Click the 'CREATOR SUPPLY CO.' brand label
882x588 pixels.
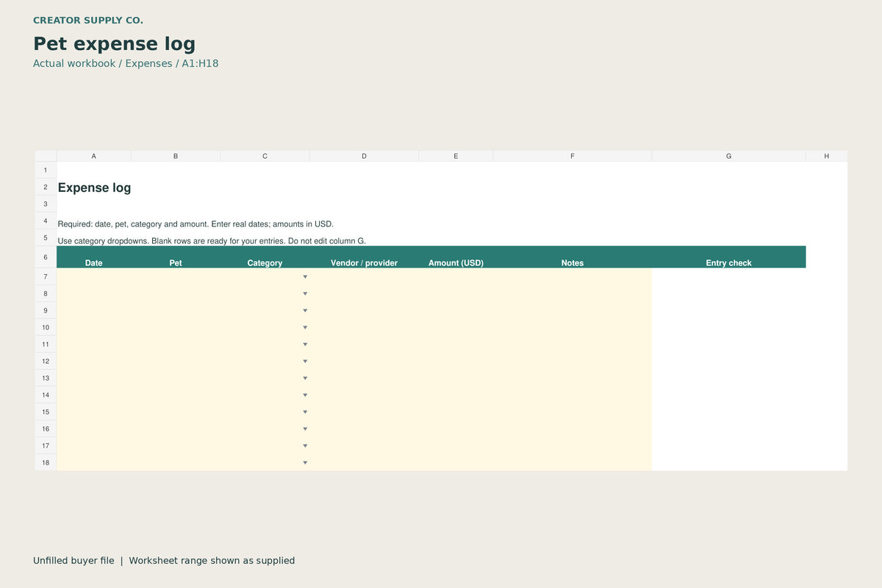(x=88, y=21)
